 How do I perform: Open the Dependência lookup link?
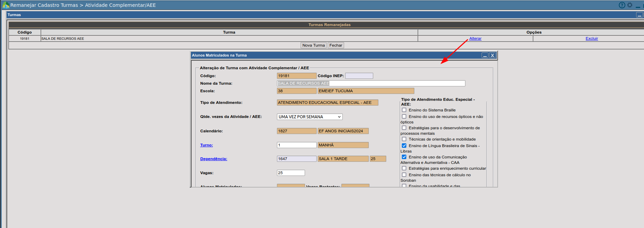click(x=214, y=159)
